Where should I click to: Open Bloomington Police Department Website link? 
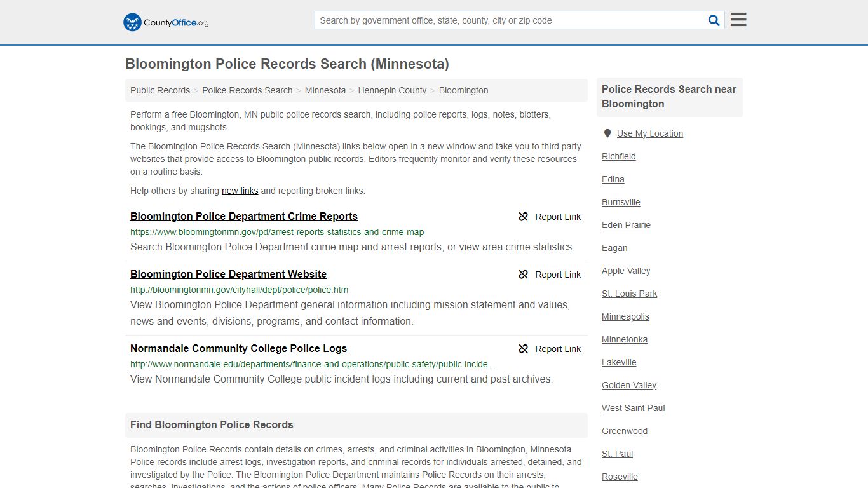(x=228, y=274)
